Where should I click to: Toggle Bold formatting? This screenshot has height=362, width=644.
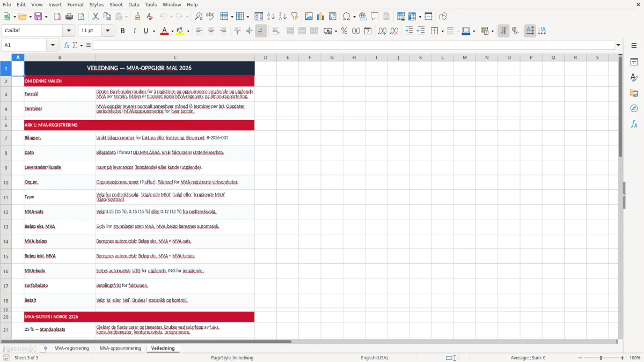(x=123, y=31)
